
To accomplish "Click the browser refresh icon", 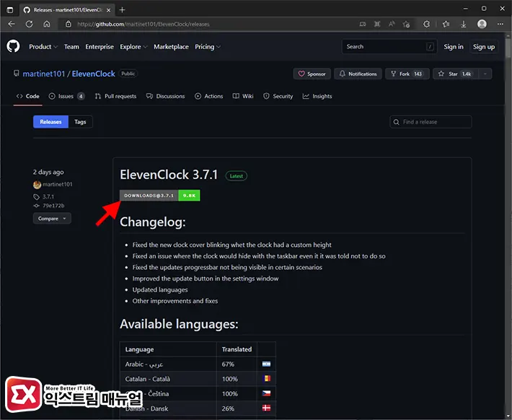I will pos(29,24).
